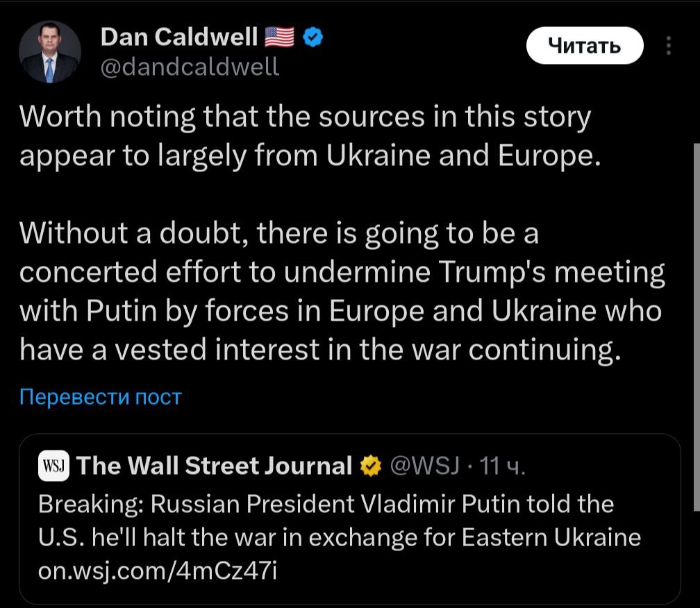Click the WSJ logo avatar in quoted post
700x608 pixels.
point(53,465)
